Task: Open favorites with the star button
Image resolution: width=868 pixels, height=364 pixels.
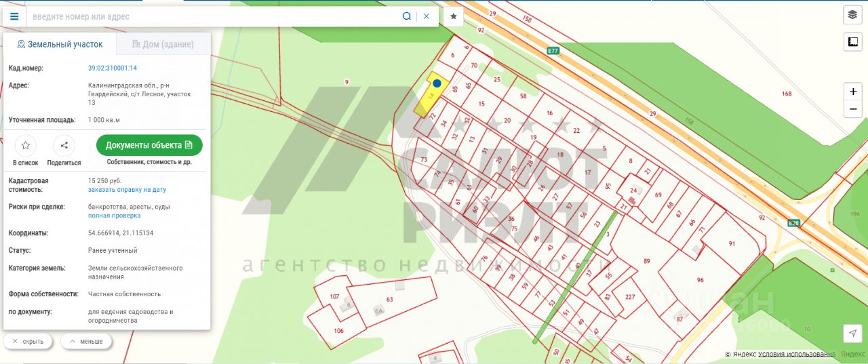Action: 454,16
